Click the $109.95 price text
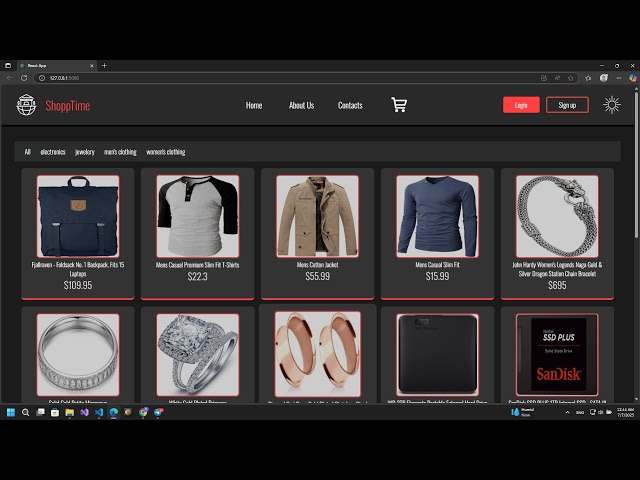 click(x=78, y=285)
